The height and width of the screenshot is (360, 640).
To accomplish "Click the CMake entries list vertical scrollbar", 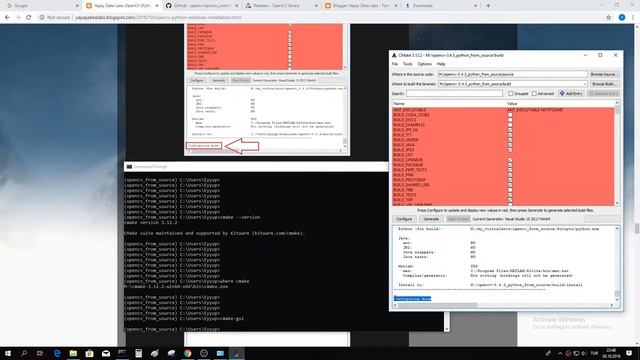I will 617,153.
